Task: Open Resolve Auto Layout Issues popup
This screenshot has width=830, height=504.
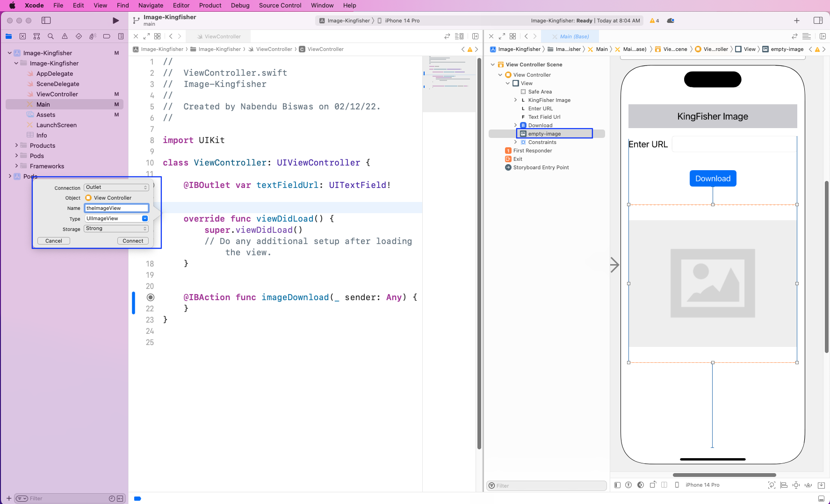Action: click(808, 485)
